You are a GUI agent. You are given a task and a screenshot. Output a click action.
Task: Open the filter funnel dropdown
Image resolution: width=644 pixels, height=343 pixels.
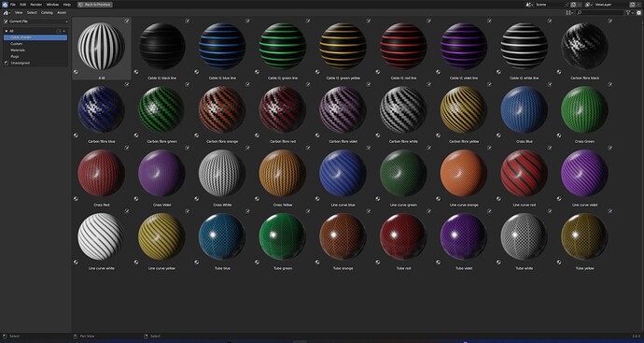pos(630,13)
